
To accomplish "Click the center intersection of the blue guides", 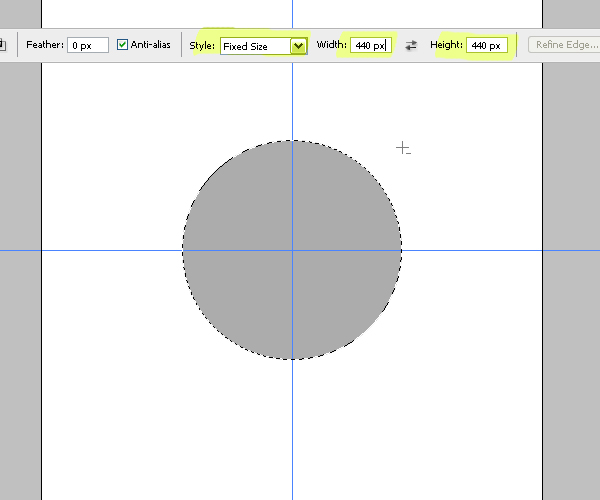I will point(292,250).
